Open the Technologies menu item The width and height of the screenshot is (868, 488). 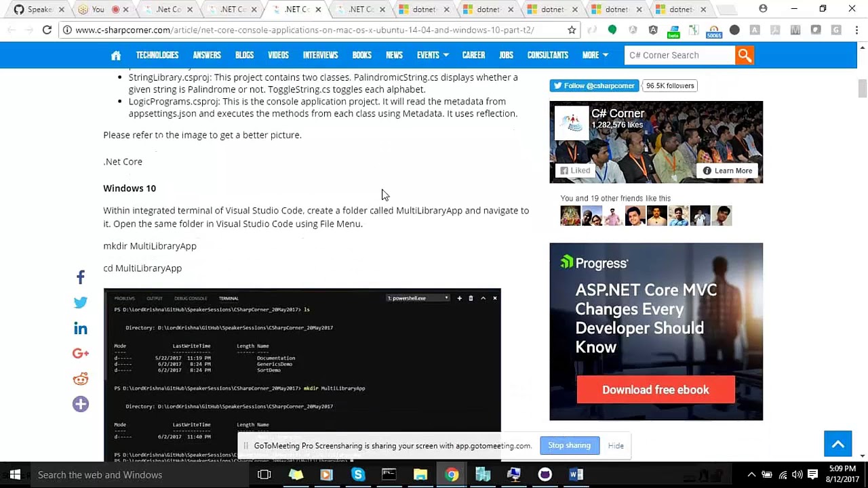pos(157,56)
